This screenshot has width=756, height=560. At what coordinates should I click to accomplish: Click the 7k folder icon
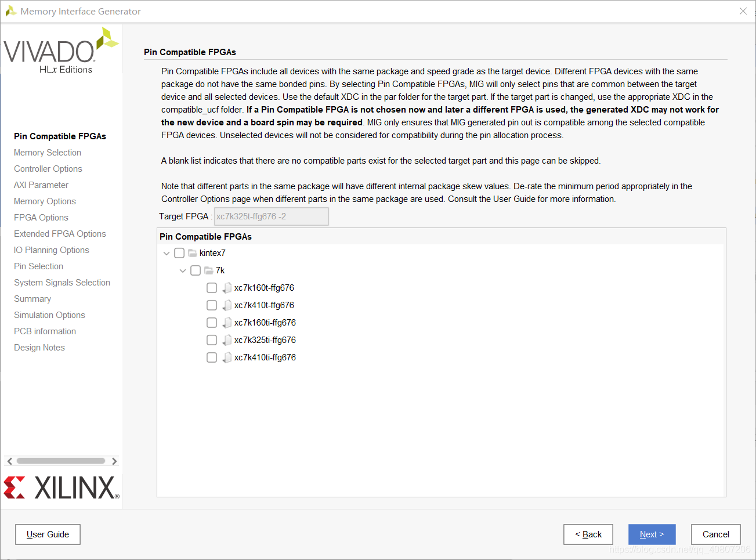(x=209, y=270)
